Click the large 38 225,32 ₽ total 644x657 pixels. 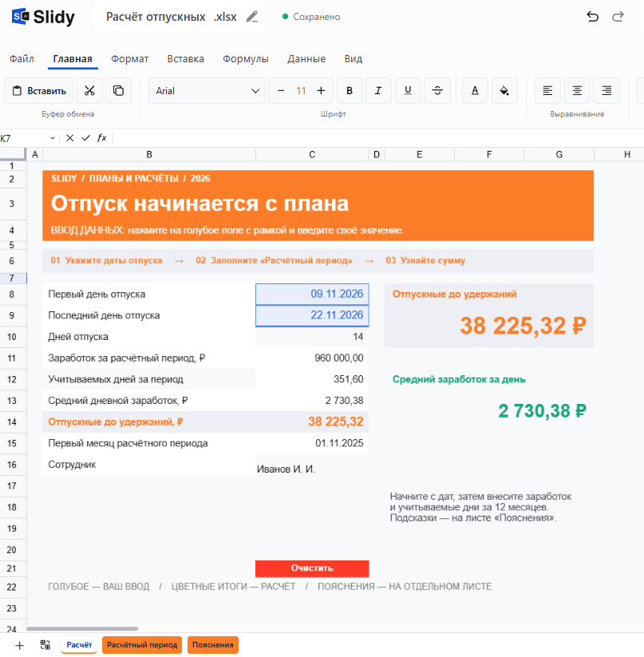(x=523, y=326)
